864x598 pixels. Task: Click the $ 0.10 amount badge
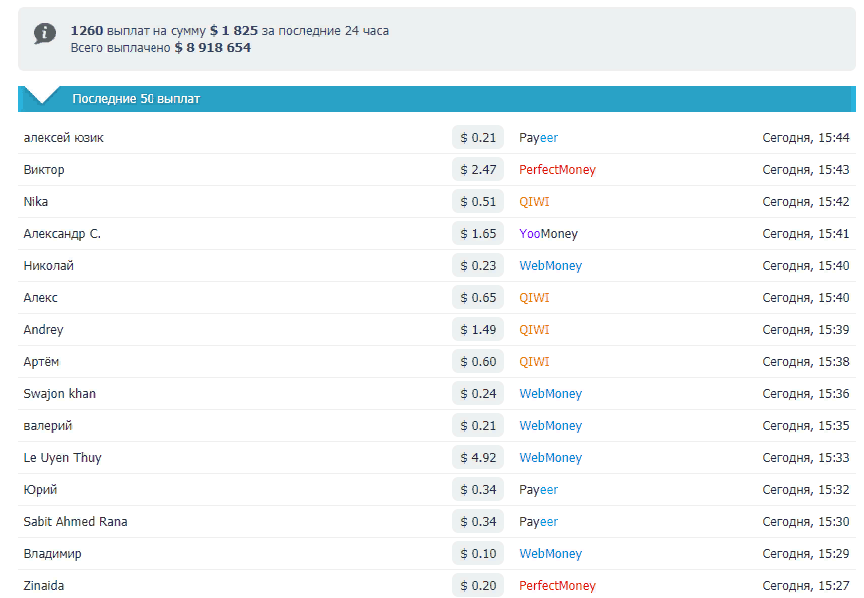click(x=478, y=553)
